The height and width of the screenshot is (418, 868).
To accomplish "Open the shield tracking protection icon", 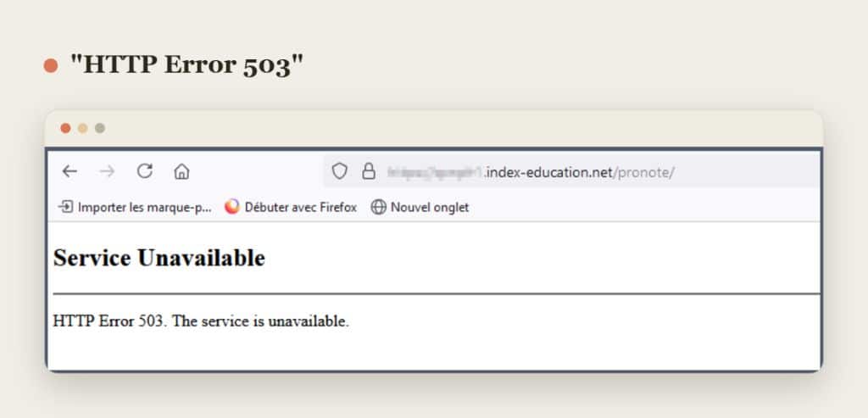I will point(339,171).
